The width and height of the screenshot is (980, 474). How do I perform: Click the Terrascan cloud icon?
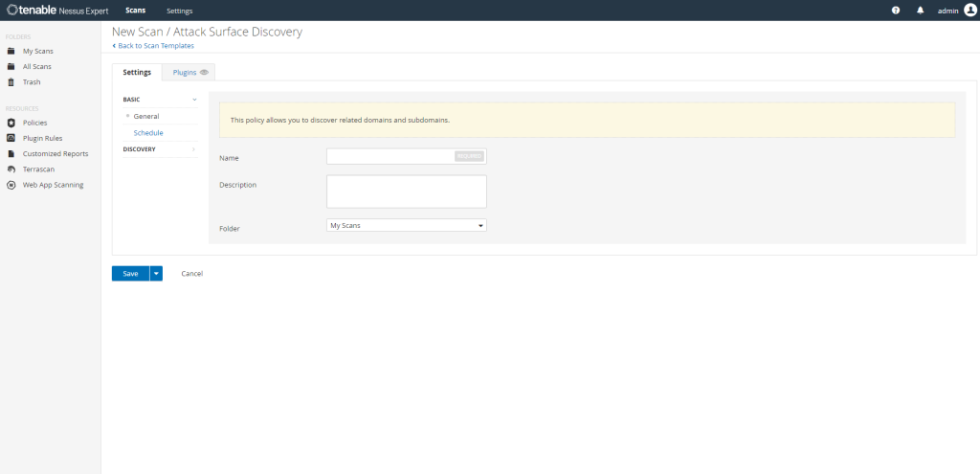[11, 169]
